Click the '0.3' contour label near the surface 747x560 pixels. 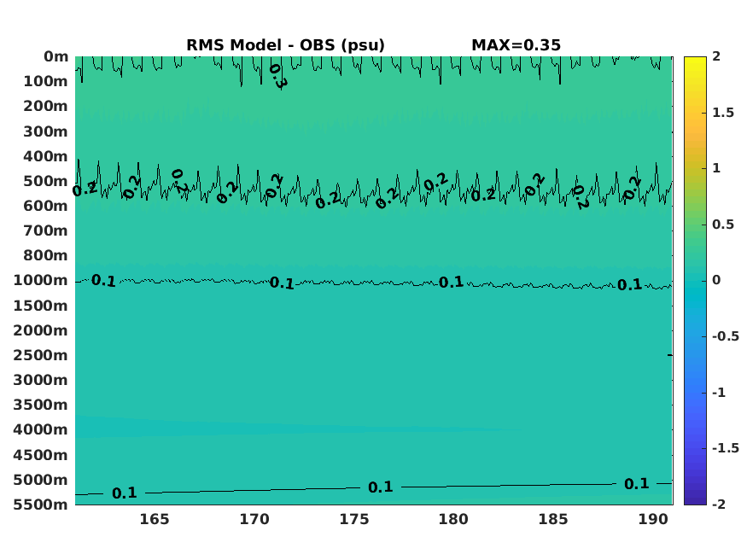click(x=278, y=76)
